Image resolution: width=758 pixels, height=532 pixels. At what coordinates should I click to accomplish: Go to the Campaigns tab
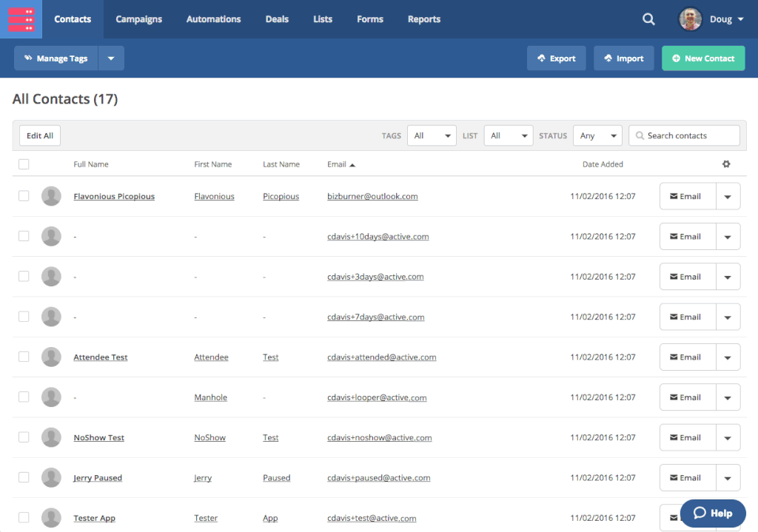pyautogui.click(x=138, y=19)
